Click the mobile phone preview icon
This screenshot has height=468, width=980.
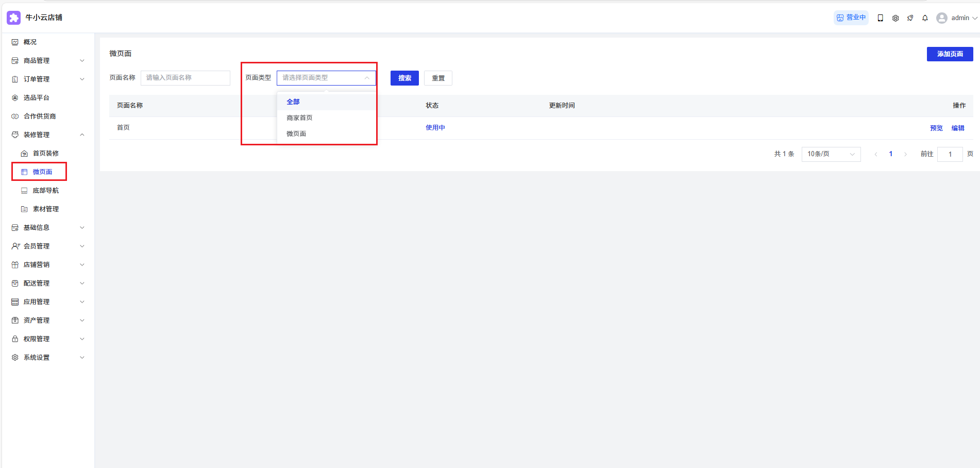[x=881, y=18]
